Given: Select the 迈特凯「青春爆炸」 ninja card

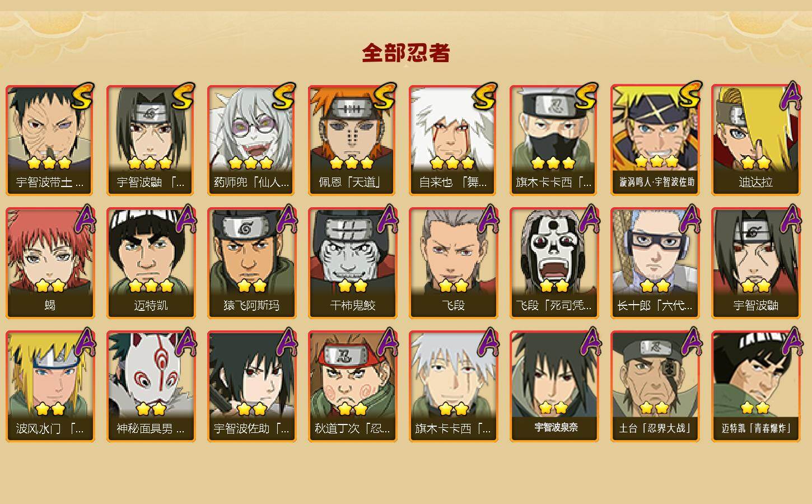Looking at the screenshot, I should [755, 386].
